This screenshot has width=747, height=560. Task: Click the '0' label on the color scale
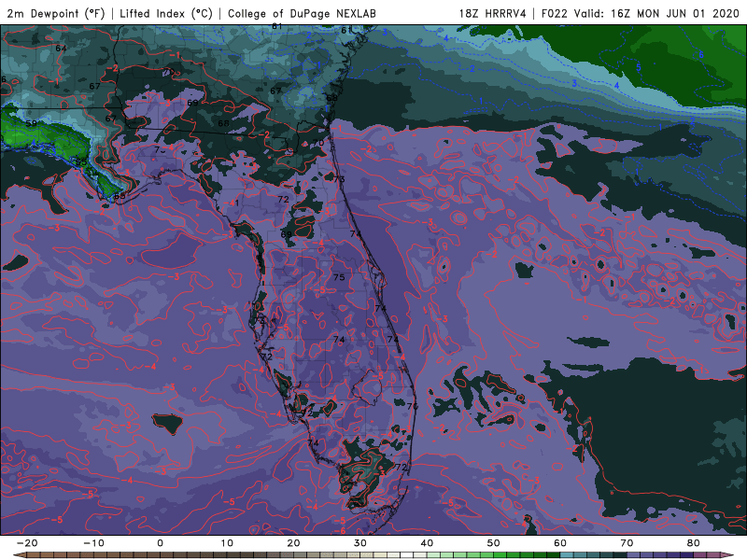click(160, 543)
